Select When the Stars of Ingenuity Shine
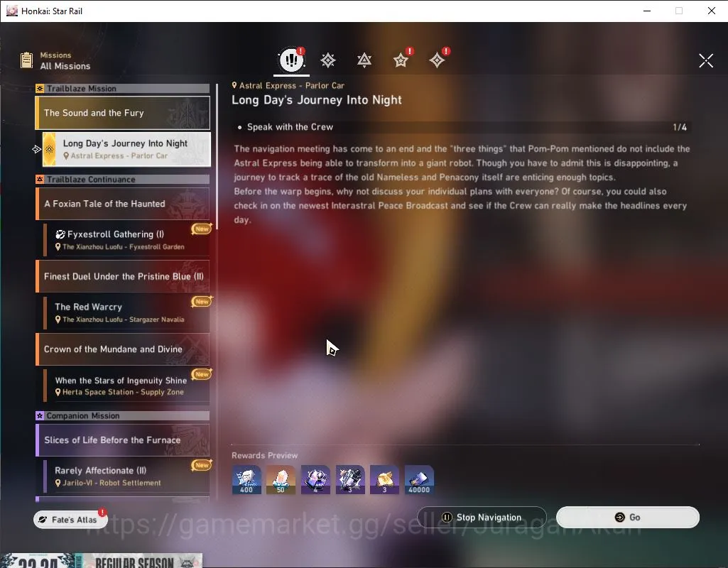 126,385
